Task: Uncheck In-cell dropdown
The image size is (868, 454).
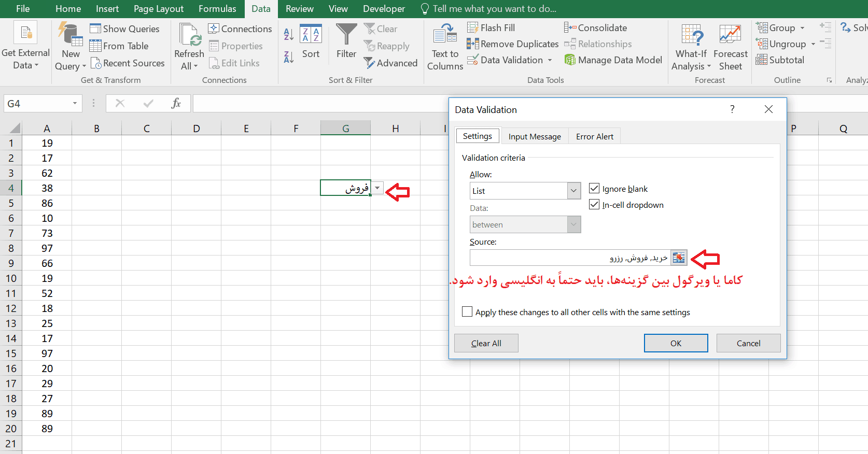Action: tap(594, 205)
